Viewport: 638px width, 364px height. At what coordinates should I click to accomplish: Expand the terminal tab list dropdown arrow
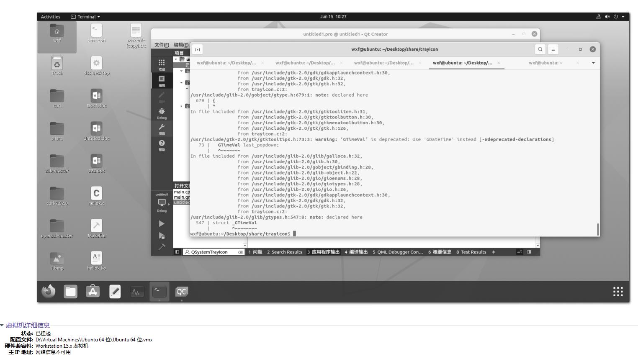pos(593,63)
